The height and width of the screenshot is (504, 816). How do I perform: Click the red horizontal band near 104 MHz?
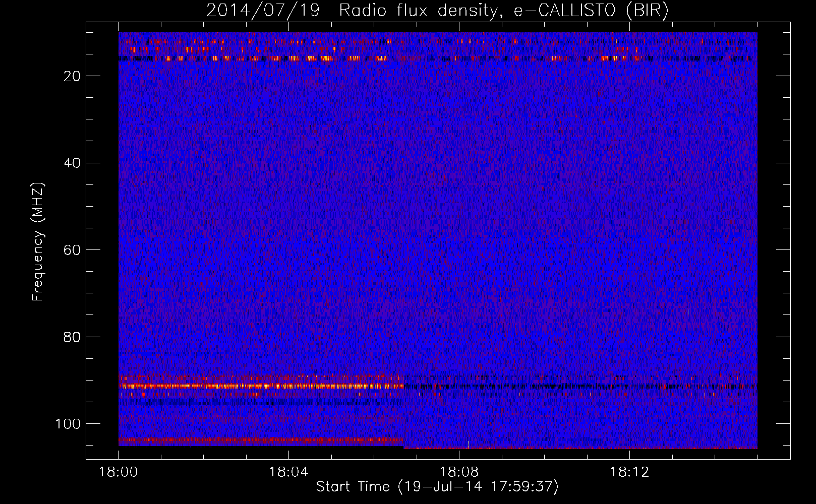[x=261, y=440]
